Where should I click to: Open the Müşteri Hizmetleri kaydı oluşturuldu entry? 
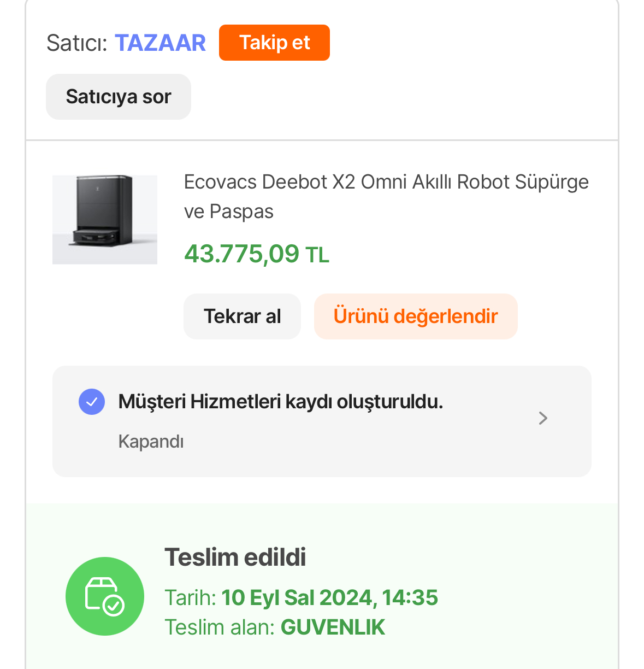point(322,421)
